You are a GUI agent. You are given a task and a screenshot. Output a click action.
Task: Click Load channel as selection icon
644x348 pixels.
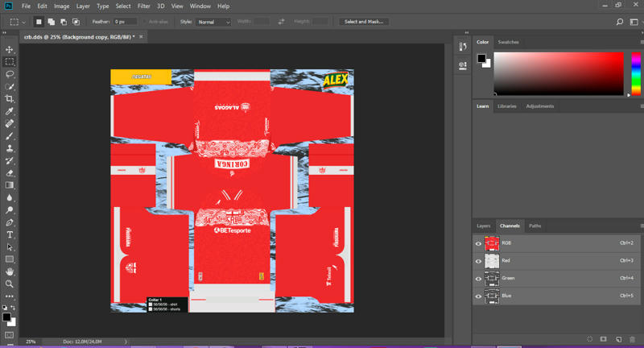(590, 339)
